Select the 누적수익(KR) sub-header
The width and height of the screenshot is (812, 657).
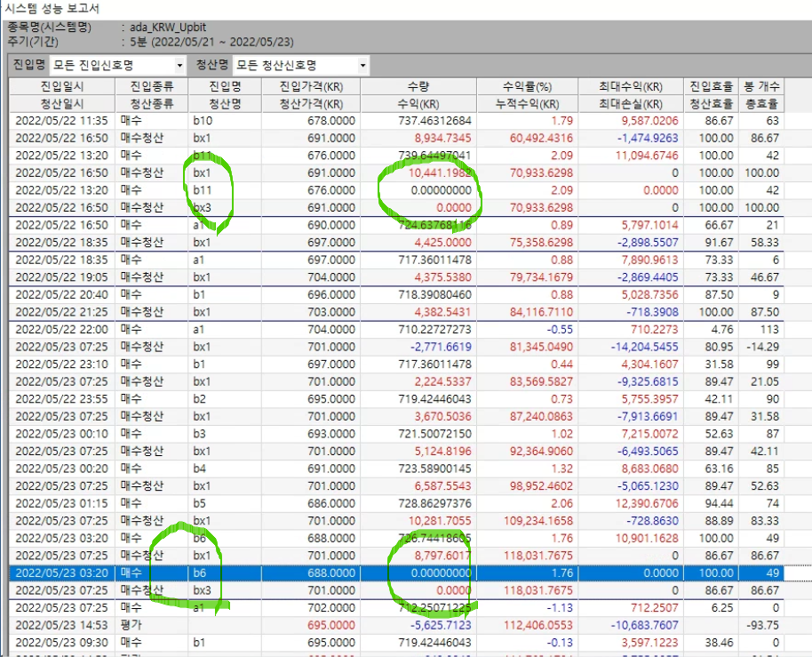[x=526, y=103]
